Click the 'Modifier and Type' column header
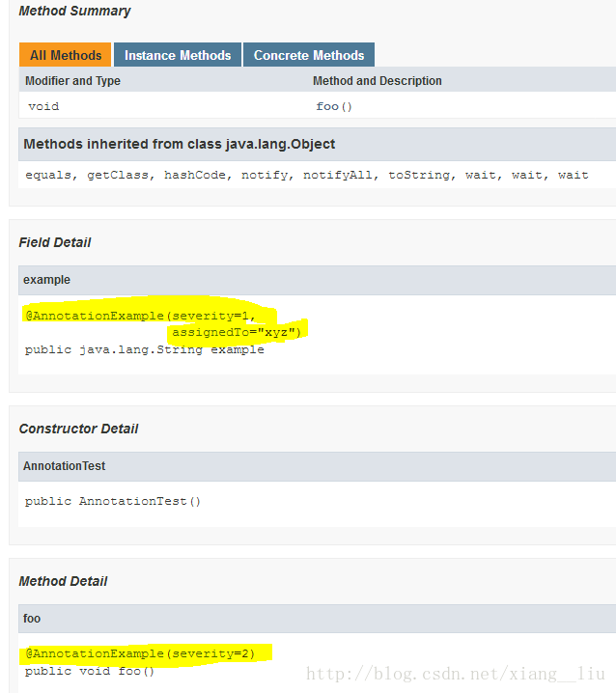The width and height of the screenshot is (616, 693). [x=72, y=81]
